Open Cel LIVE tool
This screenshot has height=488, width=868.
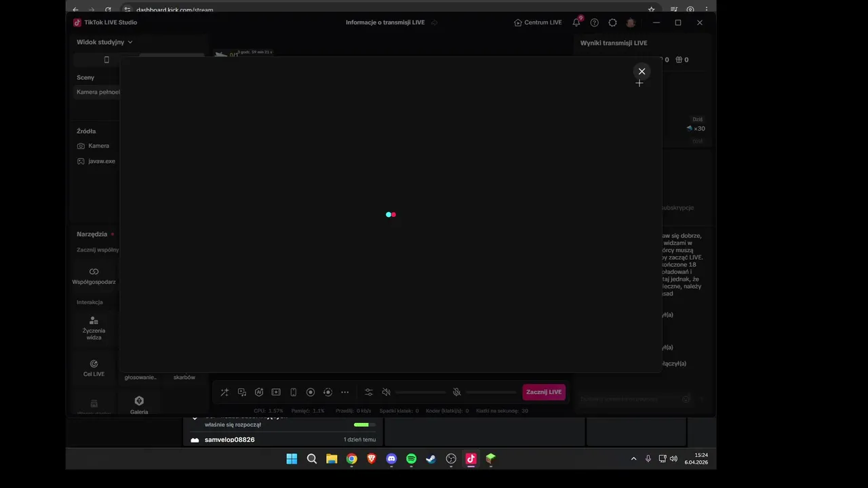(94, 368)
